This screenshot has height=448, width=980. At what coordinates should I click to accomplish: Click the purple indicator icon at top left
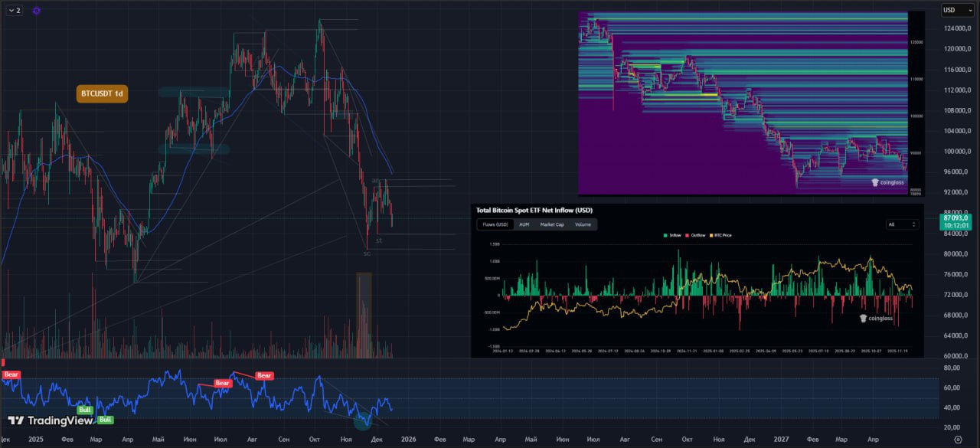37,11
